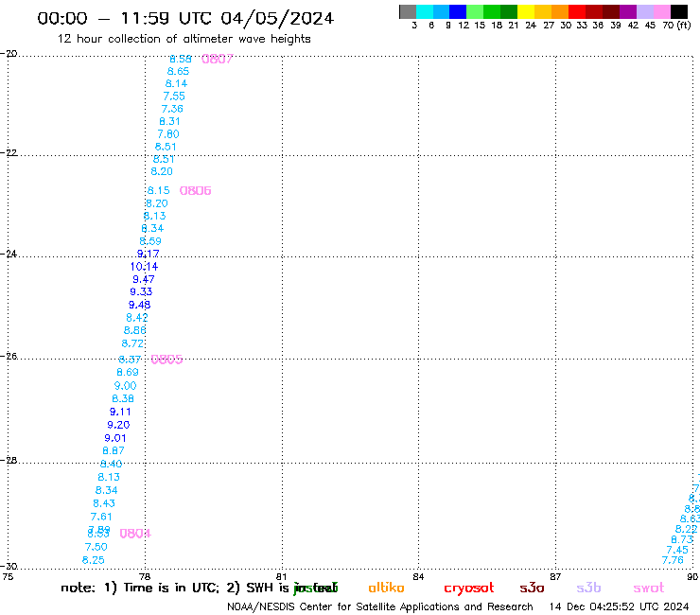Click the wave height value 9.20
This screenshot has height=615, width=700.
pos(118,425)
